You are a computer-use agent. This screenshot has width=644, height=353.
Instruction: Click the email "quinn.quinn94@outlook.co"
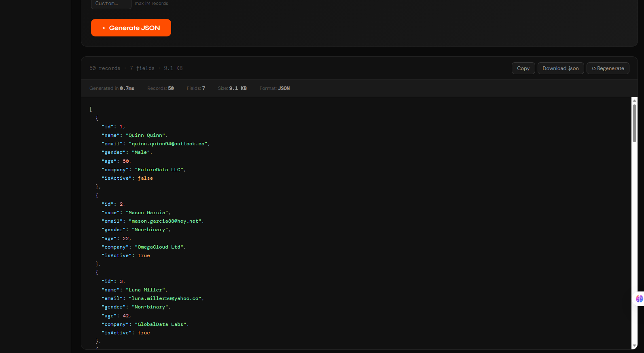tap(168, 144)
